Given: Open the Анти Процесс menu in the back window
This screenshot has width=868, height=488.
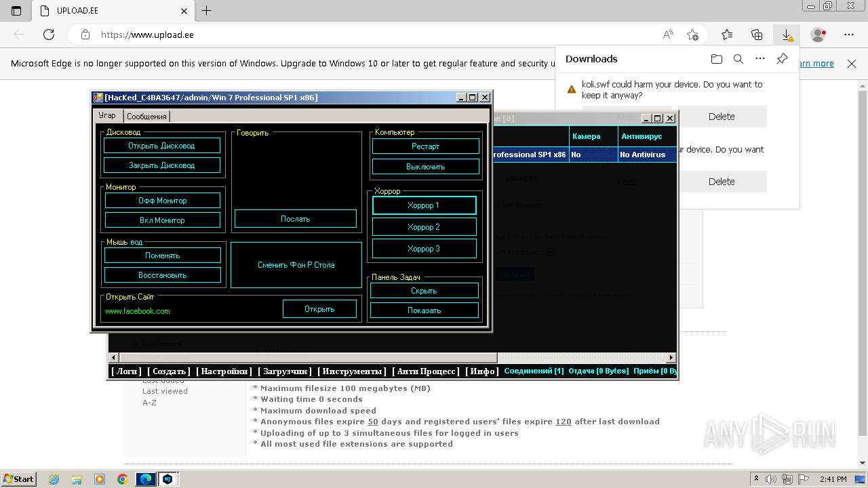Looking at the screenshot, I should click(x=426, y=371).
